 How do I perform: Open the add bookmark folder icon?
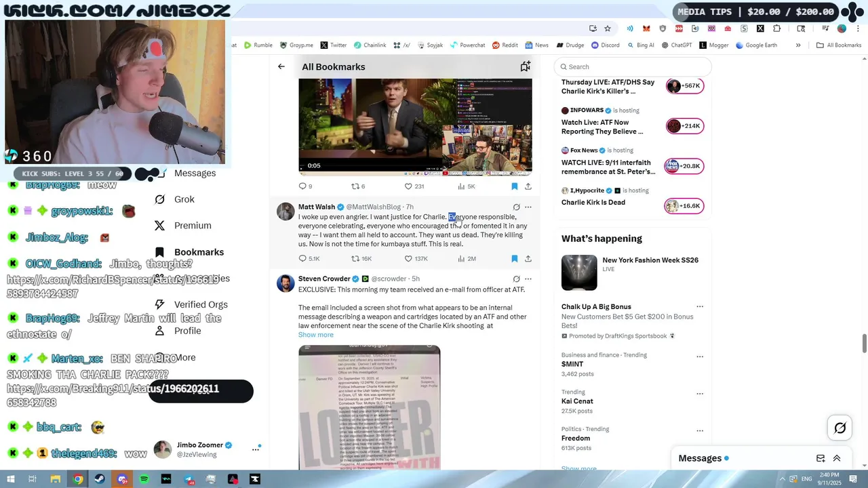(x=525, y=66)
